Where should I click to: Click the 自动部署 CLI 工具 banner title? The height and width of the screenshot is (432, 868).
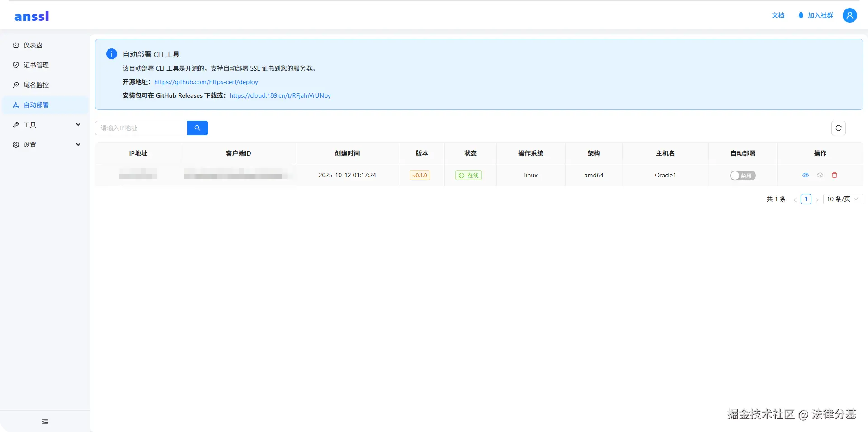[x=151, y=54]
